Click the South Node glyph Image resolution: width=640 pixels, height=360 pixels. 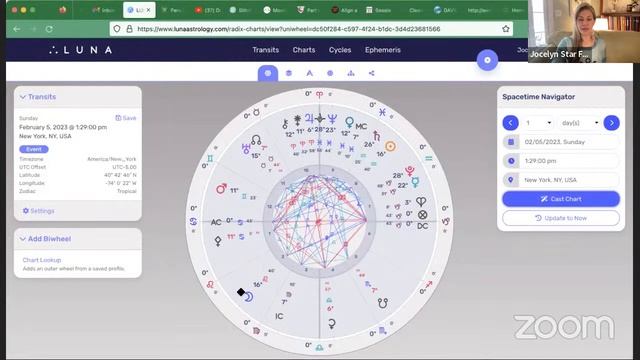click(382, 303)
